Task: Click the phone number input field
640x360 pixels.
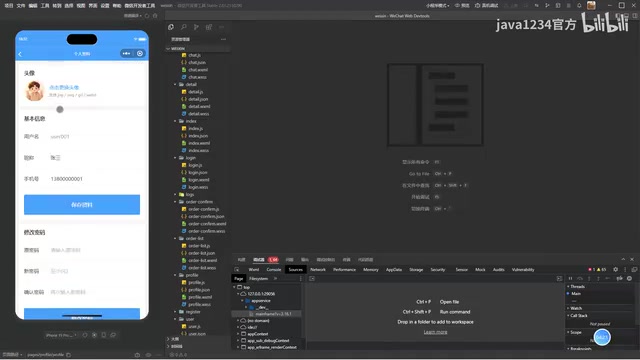Action: [94, 179]
